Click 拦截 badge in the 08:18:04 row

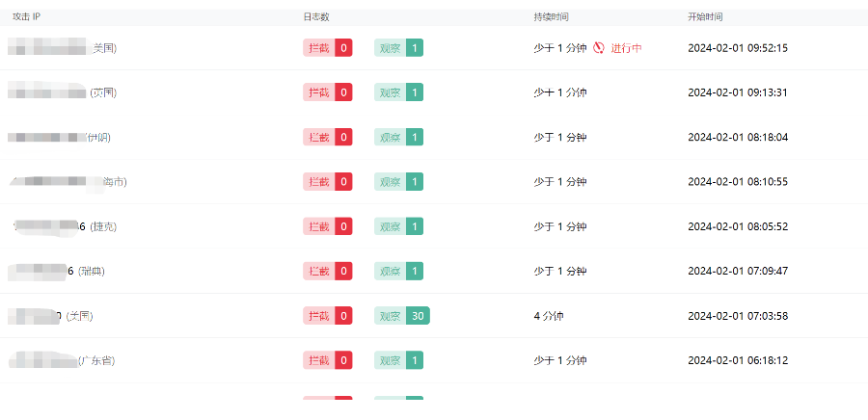[x=327, y=137]
